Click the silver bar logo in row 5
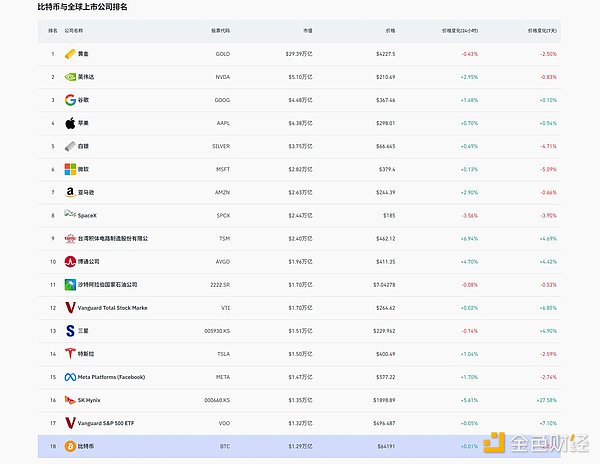Image resolution: width=600 pixels, height=464 pixels. click(70, 146)
